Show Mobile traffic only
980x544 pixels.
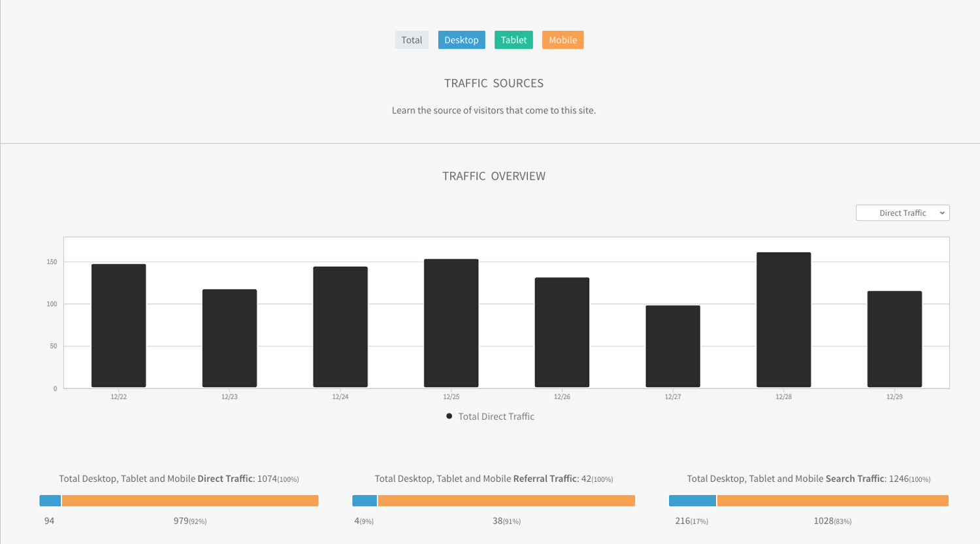(563, 40)
